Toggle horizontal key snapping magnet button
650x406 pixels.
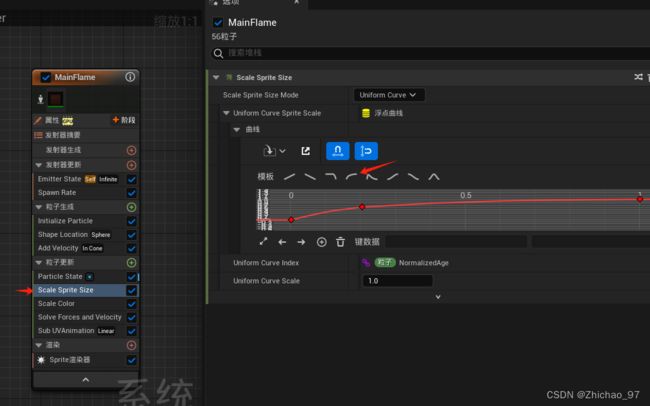coord(337,151)
